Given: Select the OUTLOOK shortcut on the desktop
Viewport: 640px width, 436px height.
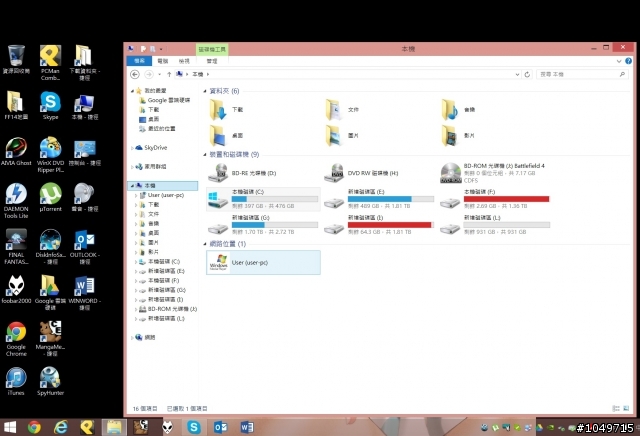Looking at the screenshot, I should click(84, 247).
